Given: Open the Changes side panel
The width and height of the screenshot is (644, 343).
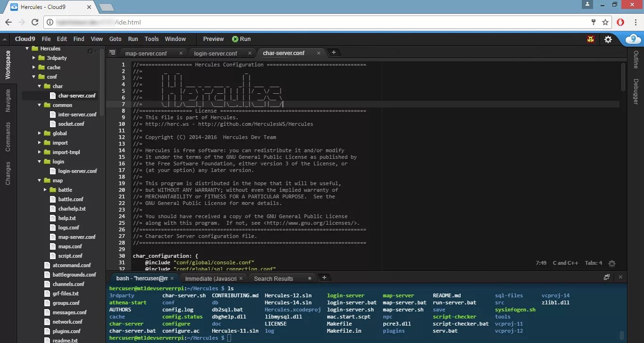Looking at the screenshot, I should point(8,173).
